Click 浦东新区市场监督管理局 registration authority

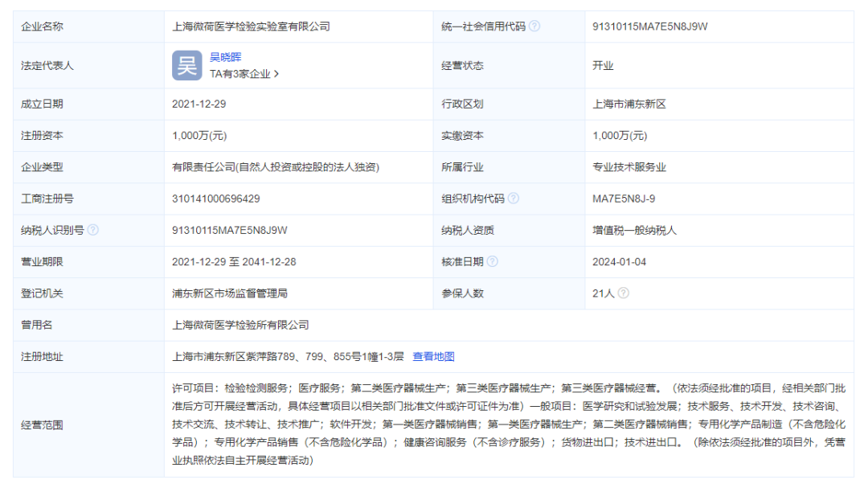coord(230,293)
